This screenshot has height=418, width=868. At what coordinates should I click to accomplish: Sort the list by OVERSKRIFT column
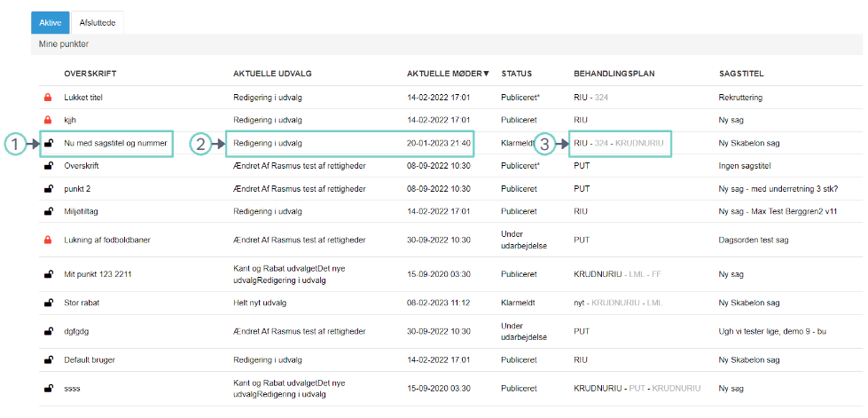pyautogui.click(x=90, y=73)
